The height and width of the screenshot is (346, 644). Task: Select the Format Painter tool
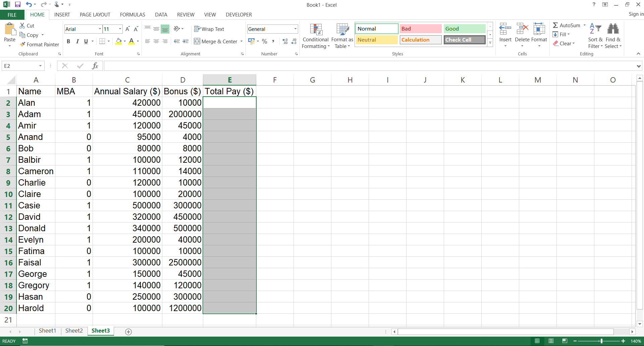[x=39, y=44]
